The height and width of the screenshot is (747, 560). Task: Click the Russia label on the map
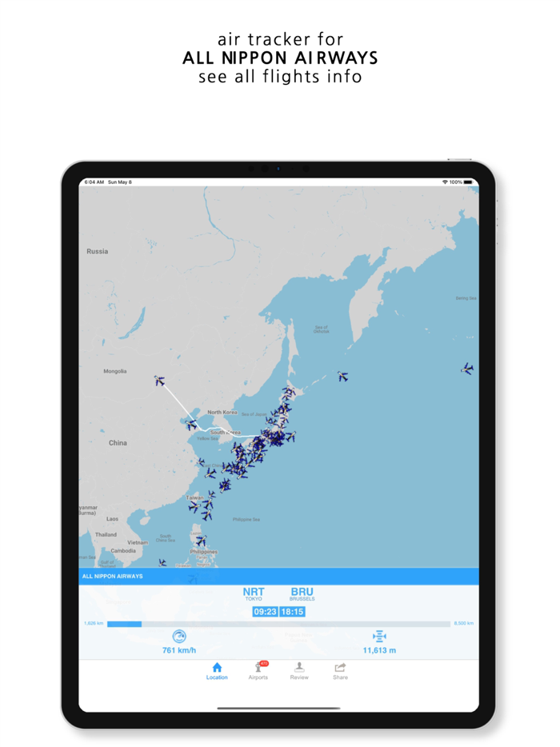98,251
